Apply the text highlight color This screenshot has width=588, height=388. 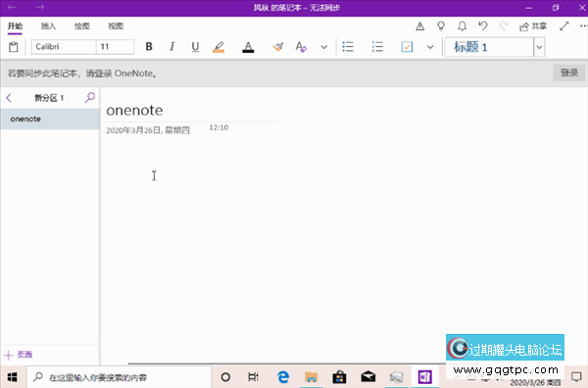(219, 47)
